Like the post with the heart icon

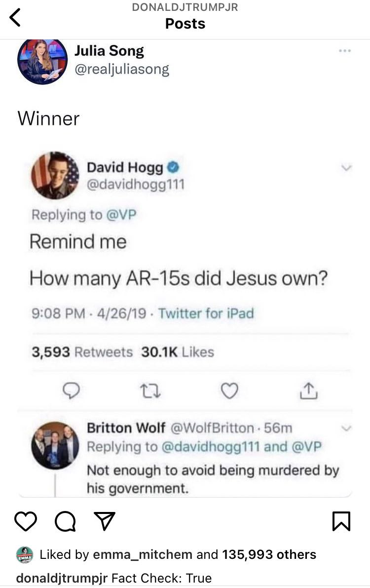point(26,521)
